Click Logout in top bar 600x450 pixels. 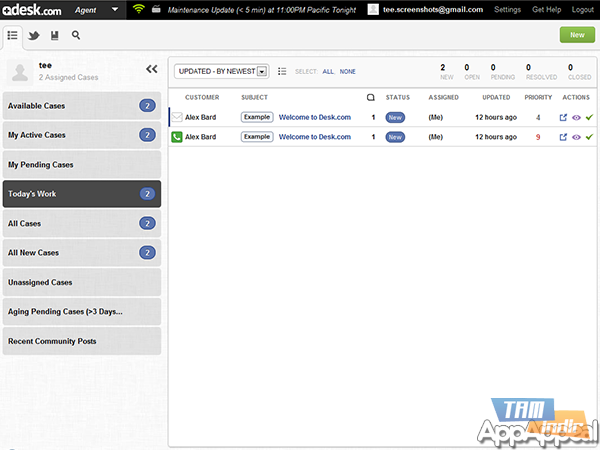[x=582, y=10]
